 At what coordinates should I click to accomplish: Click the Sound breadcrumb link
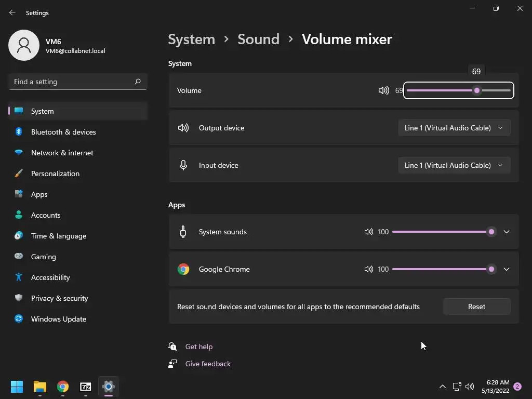258,39
